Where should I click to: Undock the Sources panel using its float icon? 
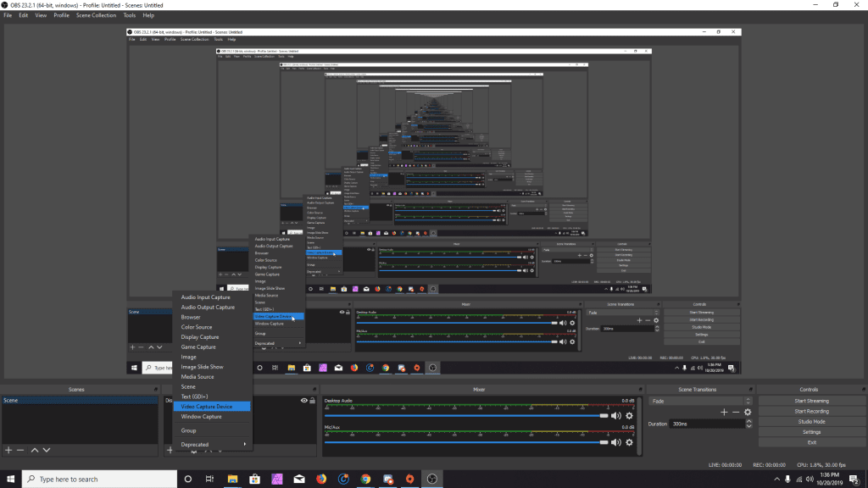click(314, 390)
